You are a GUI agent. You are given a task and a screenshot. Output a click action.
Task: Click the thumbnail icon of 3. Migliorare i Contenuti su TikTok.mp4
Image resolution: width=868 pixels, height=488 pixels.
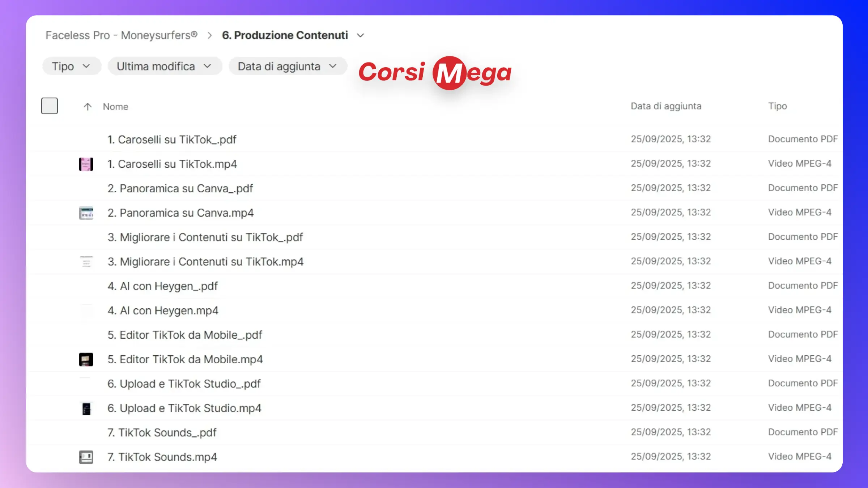(x=86, y=261)
